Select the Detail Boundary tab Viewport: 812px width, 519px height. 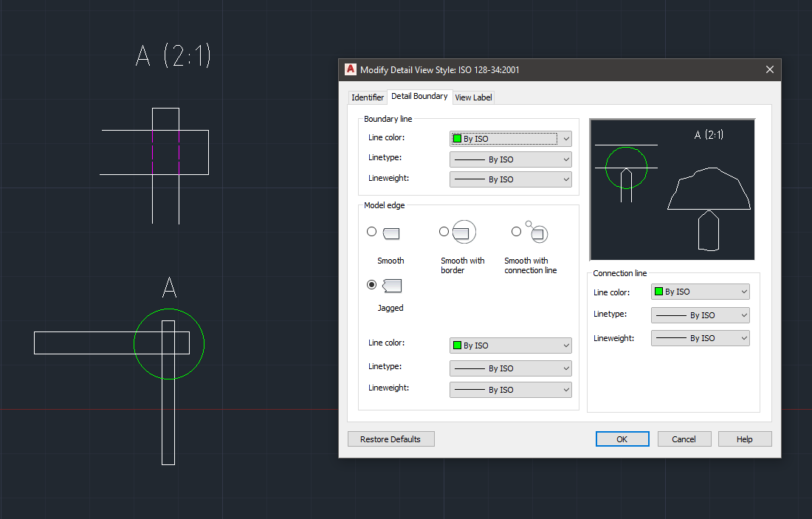point(419,96)
